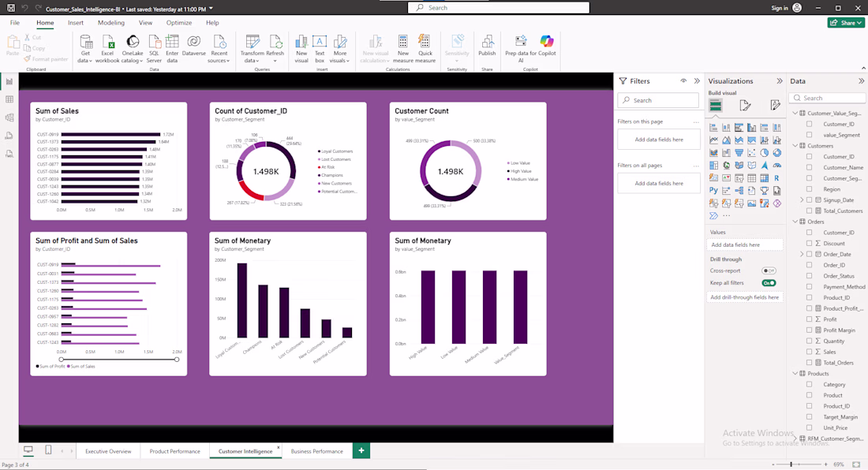Expand the Signup_Date hierarchy
The width and height of the screenshot is (868, 470).
point(802,200)
